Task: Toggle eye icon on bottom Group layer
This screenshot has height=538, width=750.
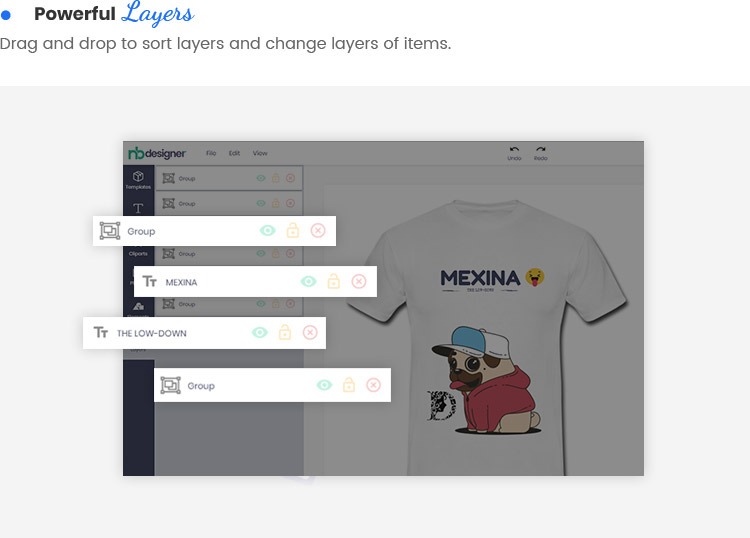Action: 324,385
